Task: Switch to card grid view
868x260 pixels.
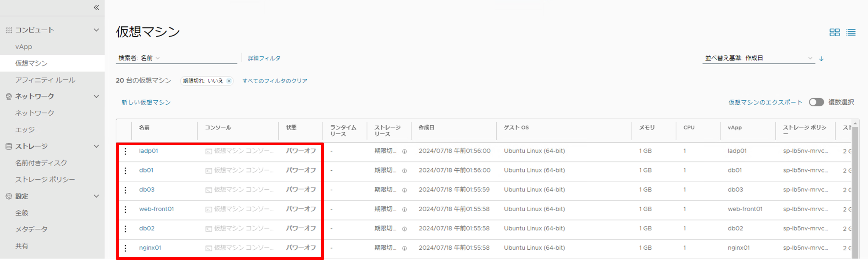Action: [x=834, y=32]
